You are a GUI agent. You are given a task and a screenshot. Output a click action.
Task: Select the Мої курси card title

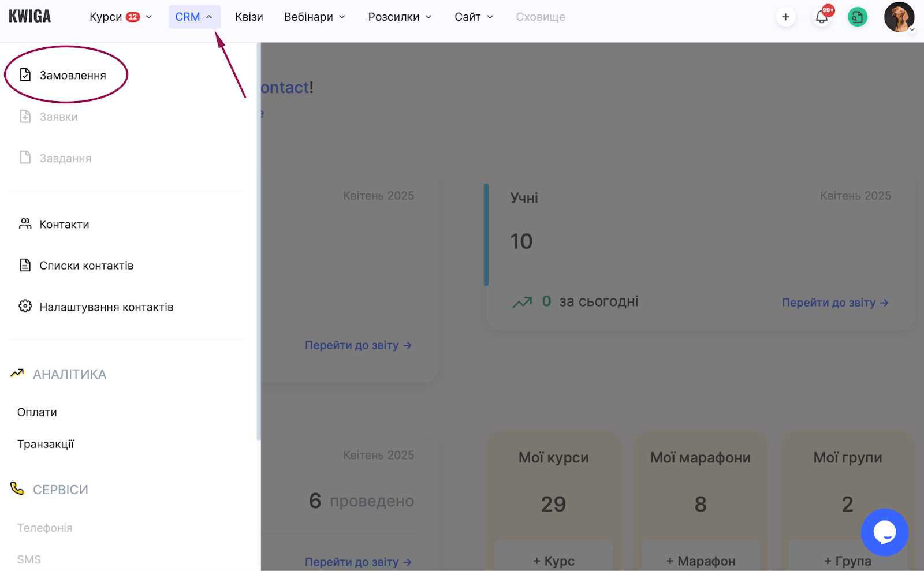tap(553, 457)
